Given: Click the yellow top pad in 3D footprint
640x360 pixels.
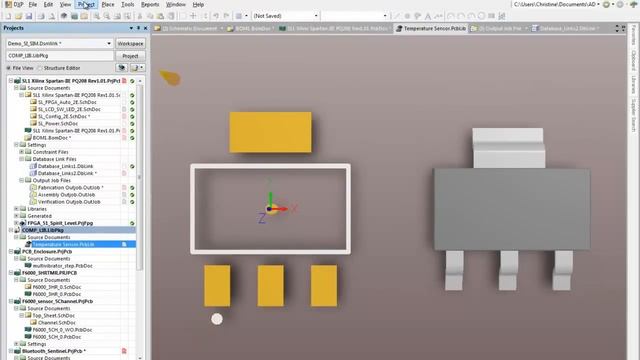Looking at the screenshot, I should coord(270,132).
